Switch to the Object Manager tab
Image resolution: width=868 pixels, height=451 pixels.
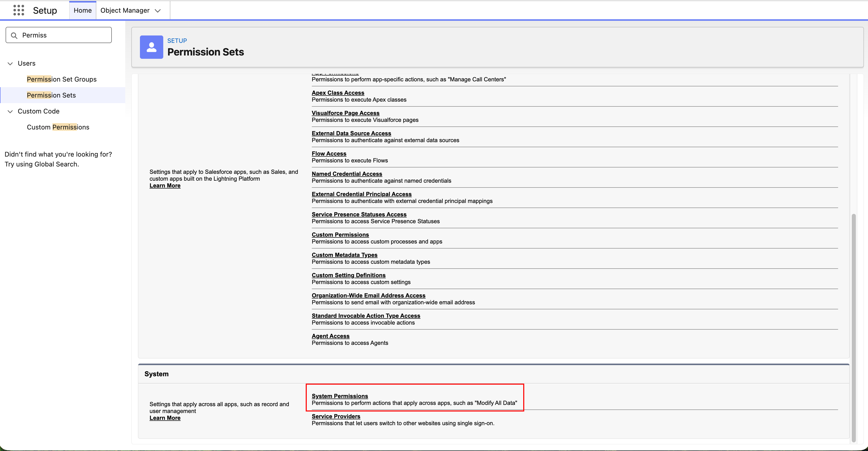point(125,10)
